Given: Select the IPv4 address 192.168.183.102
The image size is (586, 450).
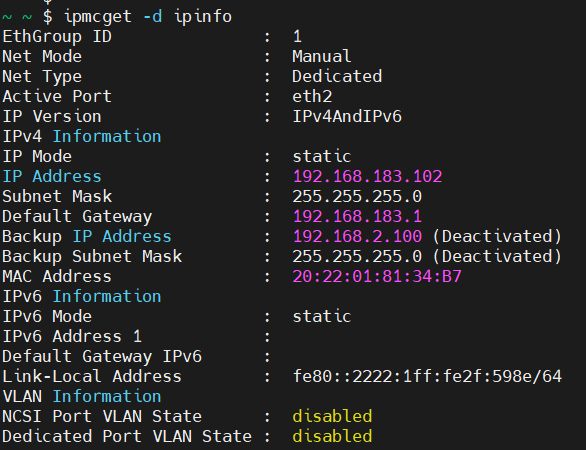Looking at the screenshot, I should [x=367, y=176].
